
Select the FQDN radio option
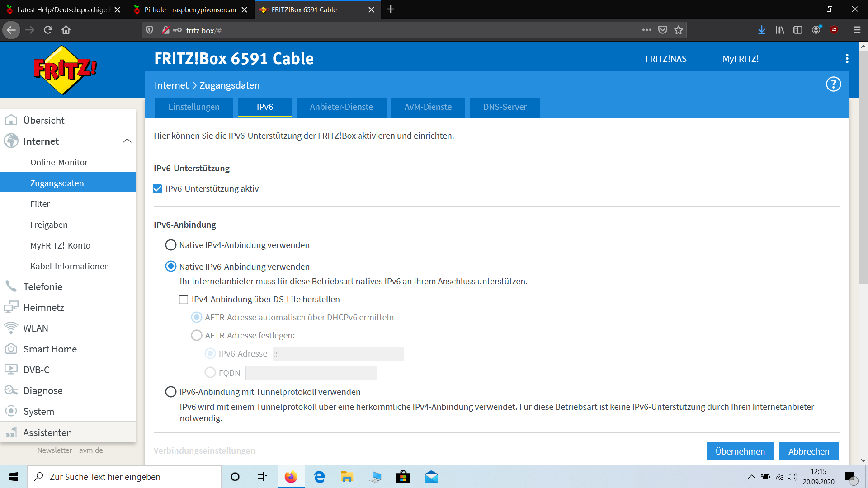[x=210, y=373]
